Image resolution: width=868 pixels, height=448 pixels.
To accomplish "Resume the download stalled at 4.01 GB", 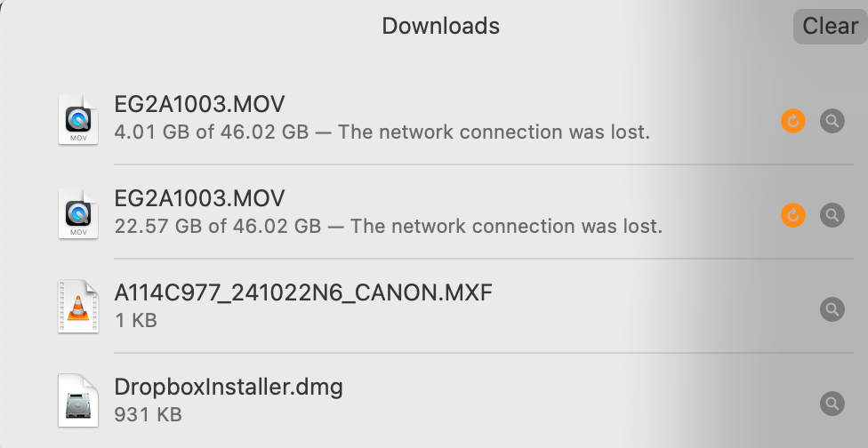I will (792, 120).
